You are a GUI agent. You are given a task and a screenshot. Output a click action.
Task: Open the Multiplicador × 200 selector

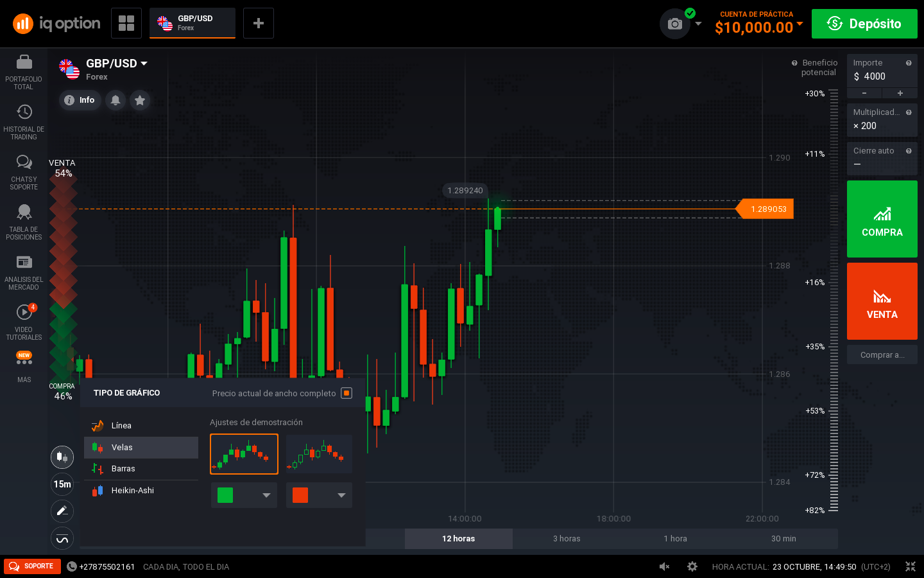pyautogui.click(x=882, y=120)
